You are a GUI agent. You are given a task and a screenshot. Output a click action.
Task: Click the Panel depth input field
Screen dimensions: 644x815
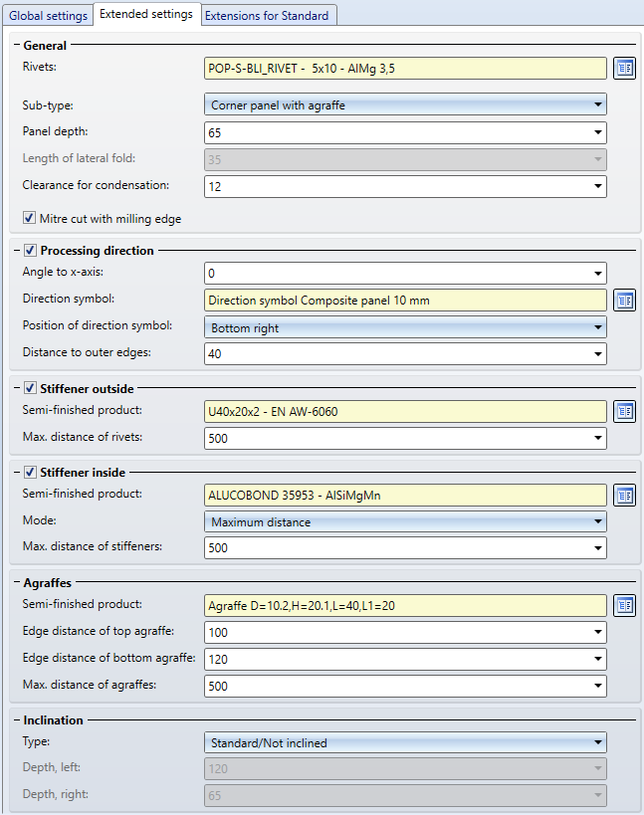pyautogui.click(x=396, y=132)
